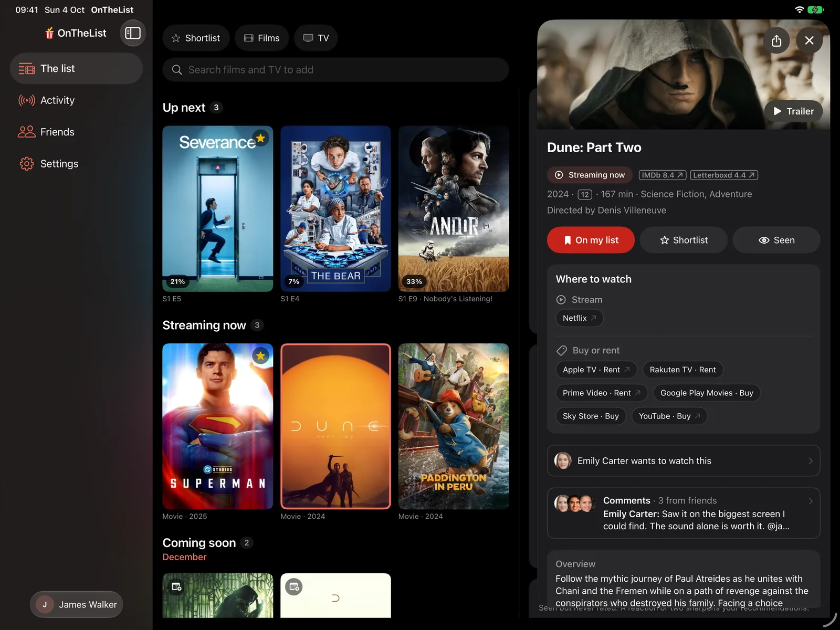Click the Stream play-circle icon
Image resolution: width=840 pixels, height=630 pixels.
click(561, 300)
